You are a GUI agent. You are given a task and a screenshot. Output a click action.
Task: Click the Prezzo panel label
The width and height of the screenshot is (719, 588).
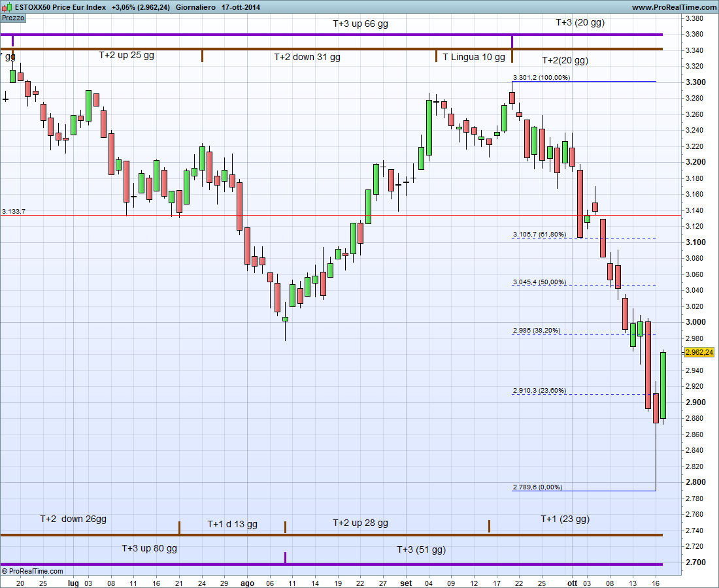(13, 18)
